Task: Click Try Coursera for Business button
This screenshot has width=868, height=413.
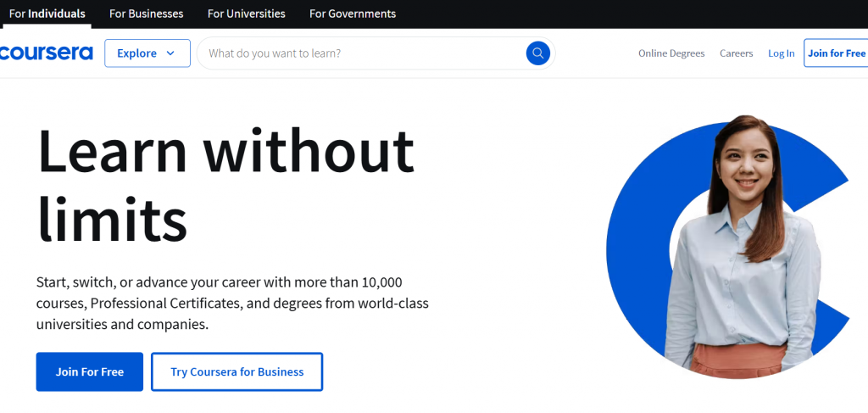Action: 237,372
